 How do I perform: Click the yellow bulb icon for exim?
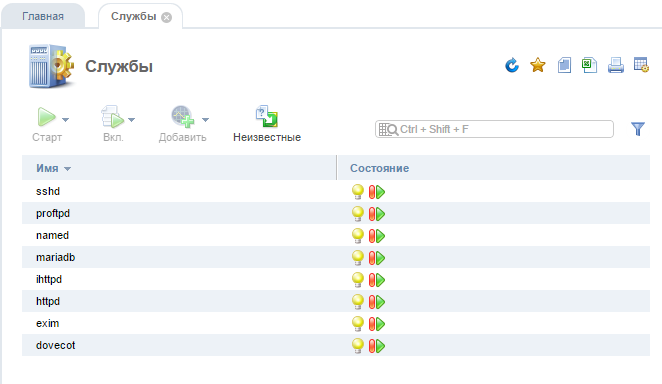[358, 323]
